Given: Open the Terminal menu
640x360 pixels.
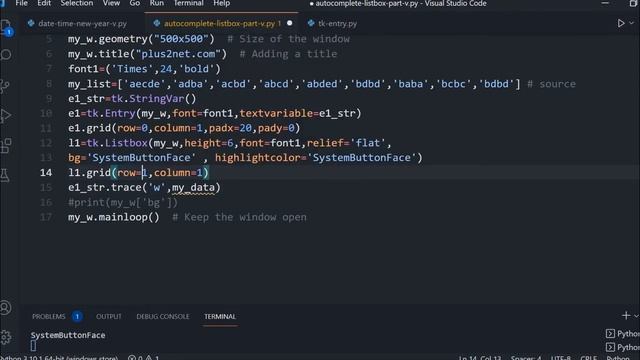Looking at the screenshot, I should [x=189, y=3].
